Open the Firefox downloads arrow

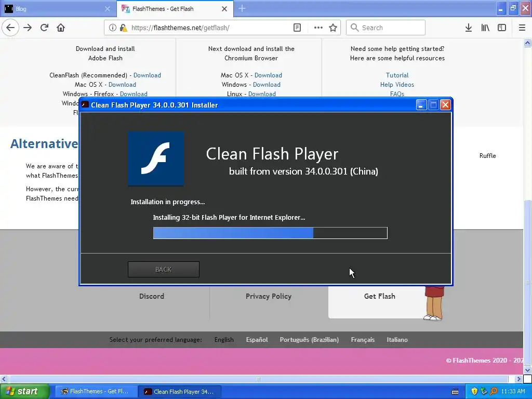pyautogui.click(x=469, y=28)
